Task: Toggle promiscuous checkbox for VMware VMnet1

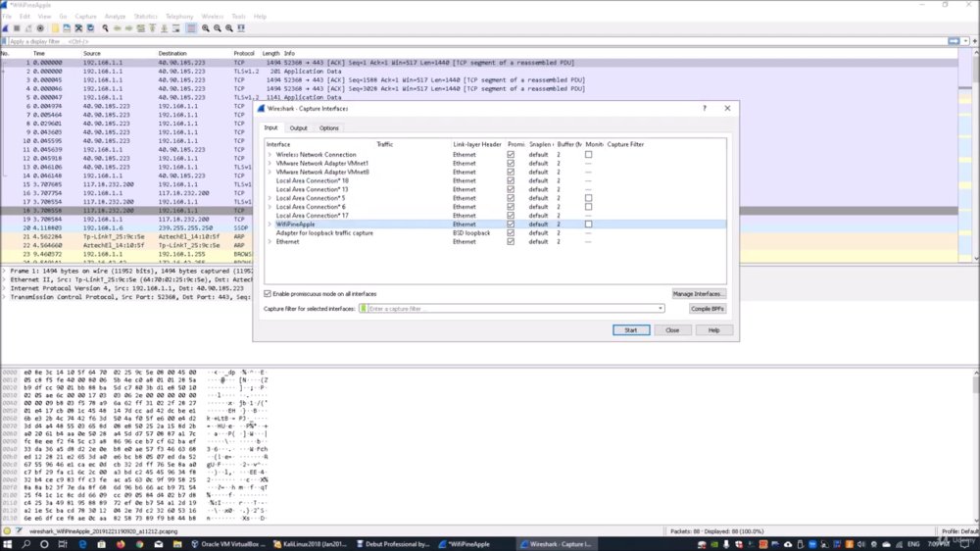Action: (511, 163)
